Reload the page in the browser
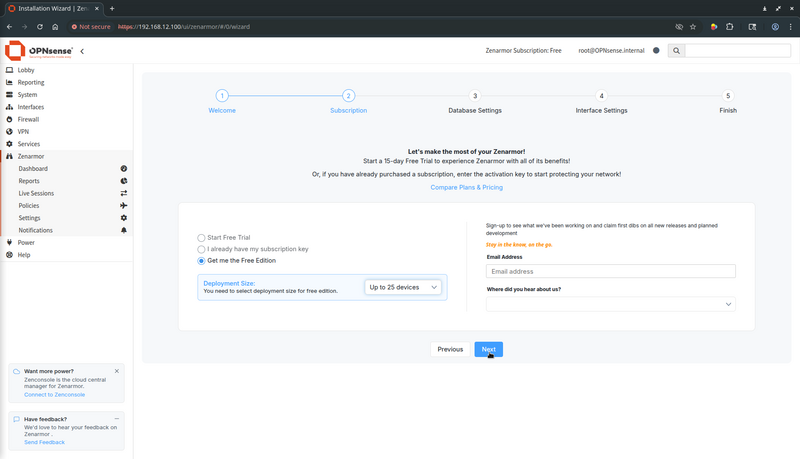The image size is (800, 459). pyautogui.click(x=40, y=27)
